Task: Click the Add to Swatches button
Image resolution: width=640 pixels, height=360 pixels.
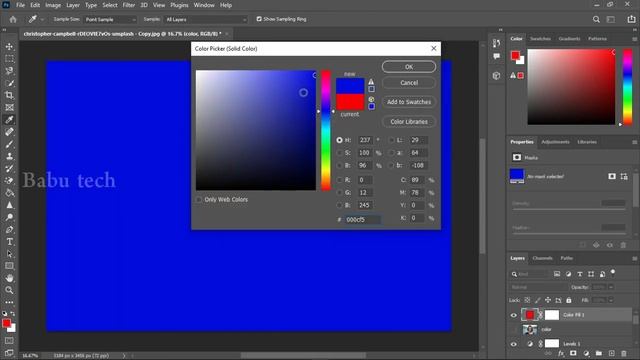Action: tap(409, 102)
